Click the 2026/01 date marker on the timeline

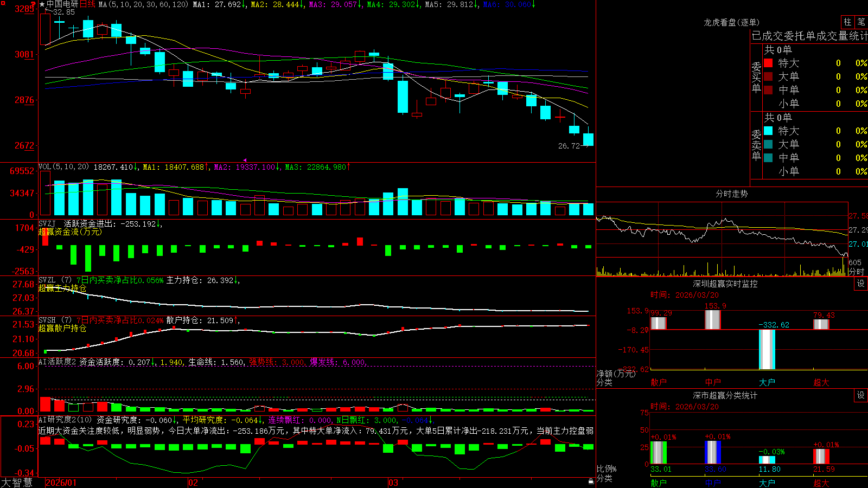pyautogui.click(x=61, y=483)
